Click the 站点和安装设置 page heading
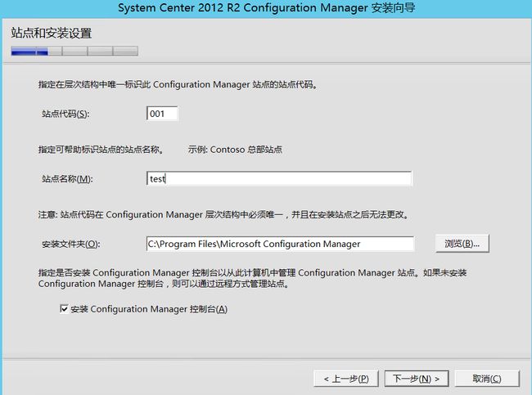This screenshot has width=532, height=395. point(52,33)
